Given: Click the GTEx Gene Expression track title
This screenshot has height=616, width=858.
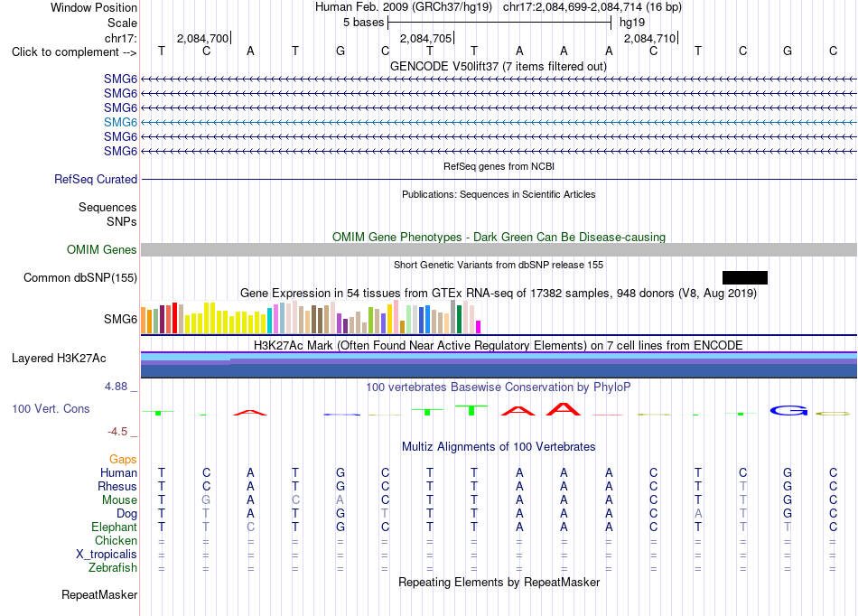Looking at the screenshot, I should [499, 294].
